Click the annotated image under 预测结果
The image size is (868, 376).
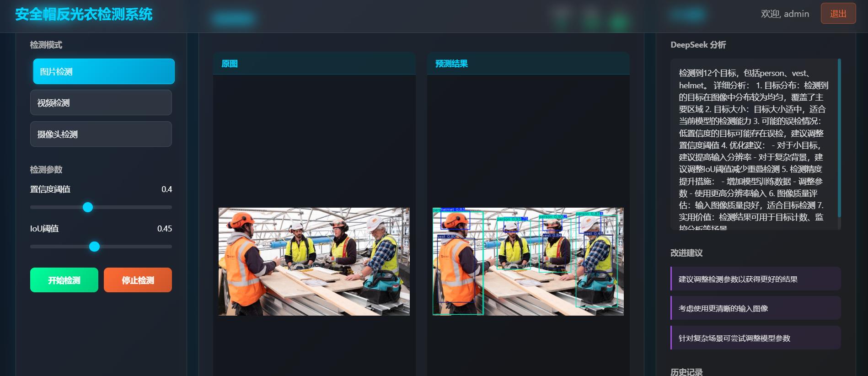(x=528, y=262)
